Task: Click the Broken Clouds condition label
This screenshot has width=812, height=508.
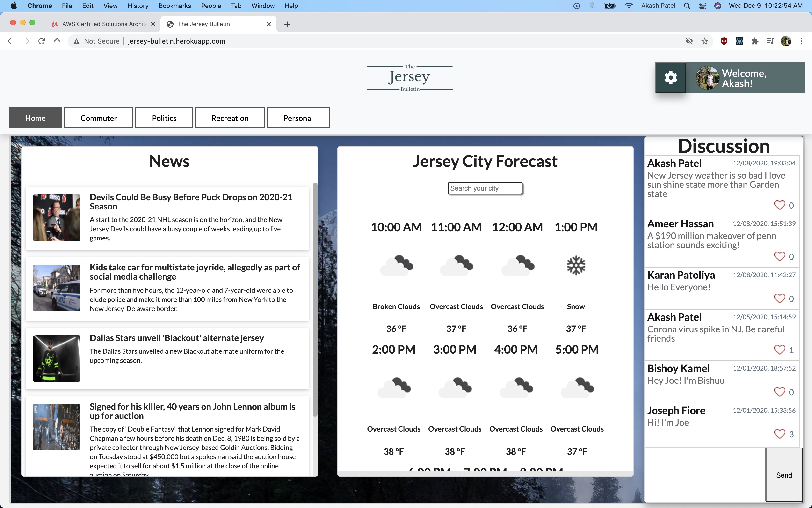Action: pos(396,306)
